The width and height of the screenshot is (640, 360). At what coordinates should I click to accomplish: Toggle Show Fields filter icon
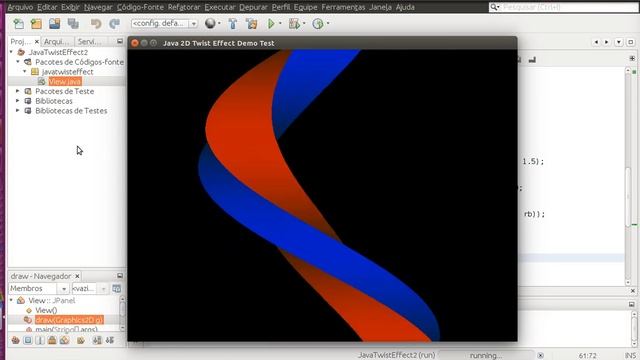28,340
